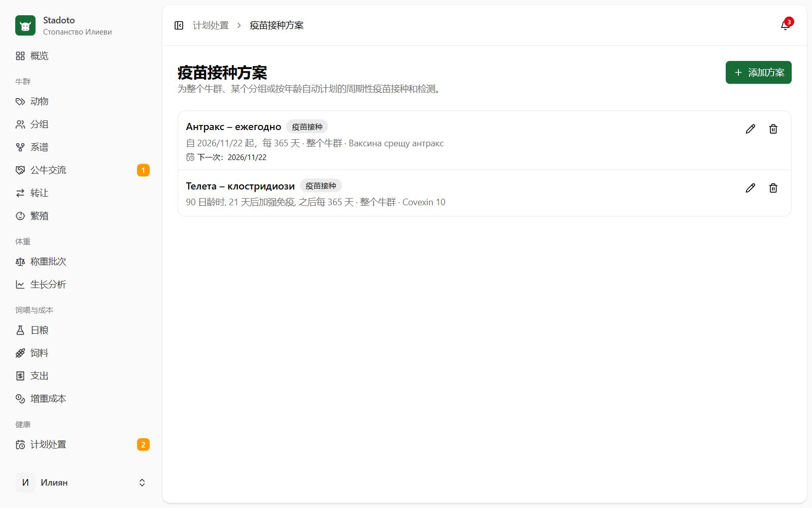
Task: Click the orange 1 badge on 公牛交流
Action: point(143,170)
